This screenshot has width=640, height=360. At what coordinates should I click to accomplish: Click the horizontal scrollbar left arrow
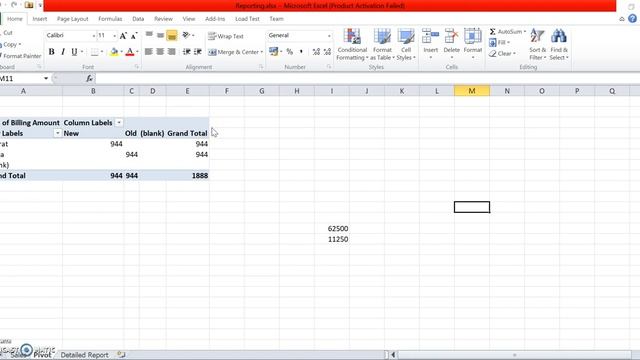393,355
